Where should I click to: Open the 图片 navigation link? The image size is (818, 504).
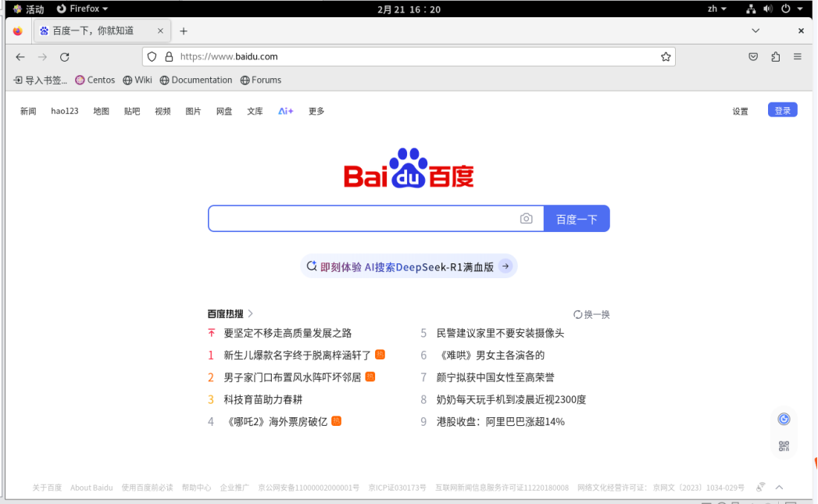[x=193, y=111]
